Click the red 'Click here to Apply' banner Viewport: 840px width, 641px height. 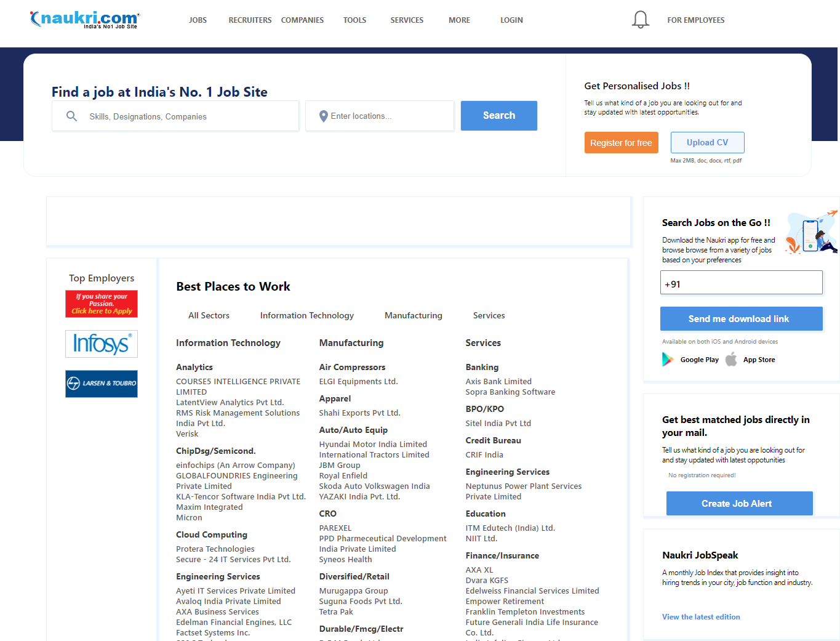click(x=102, y=304)
